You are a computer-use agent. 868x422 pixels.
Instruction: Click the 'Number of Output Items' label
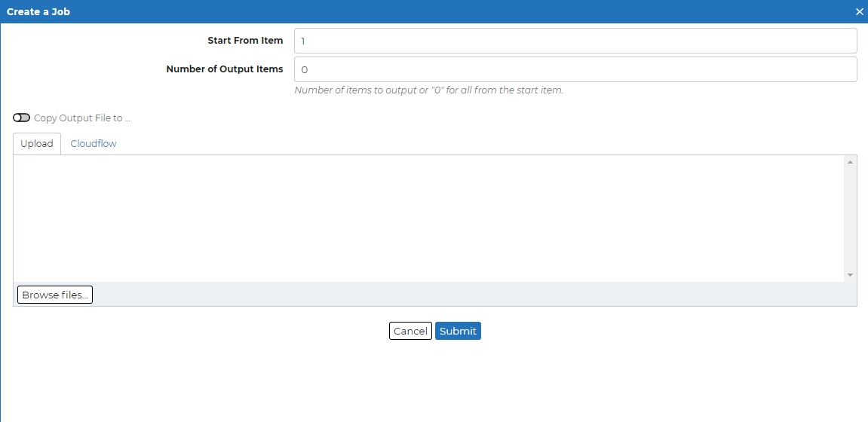coord(225,69)
